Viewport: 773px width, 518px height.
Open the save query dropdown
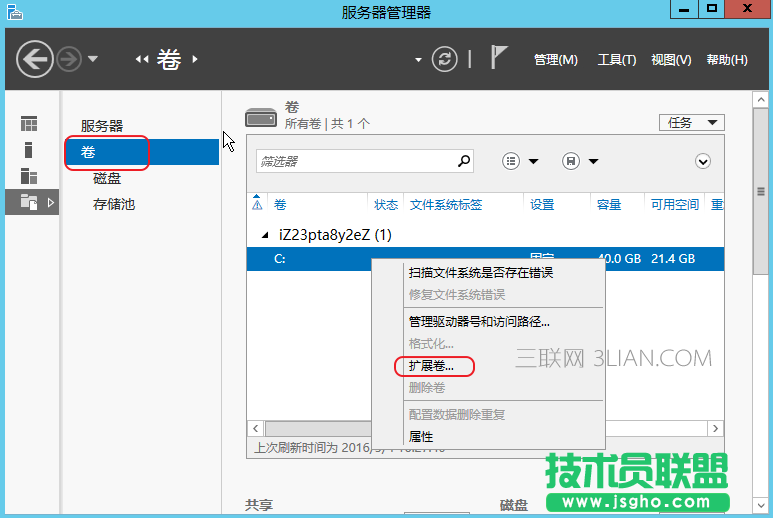pos(580,161)
